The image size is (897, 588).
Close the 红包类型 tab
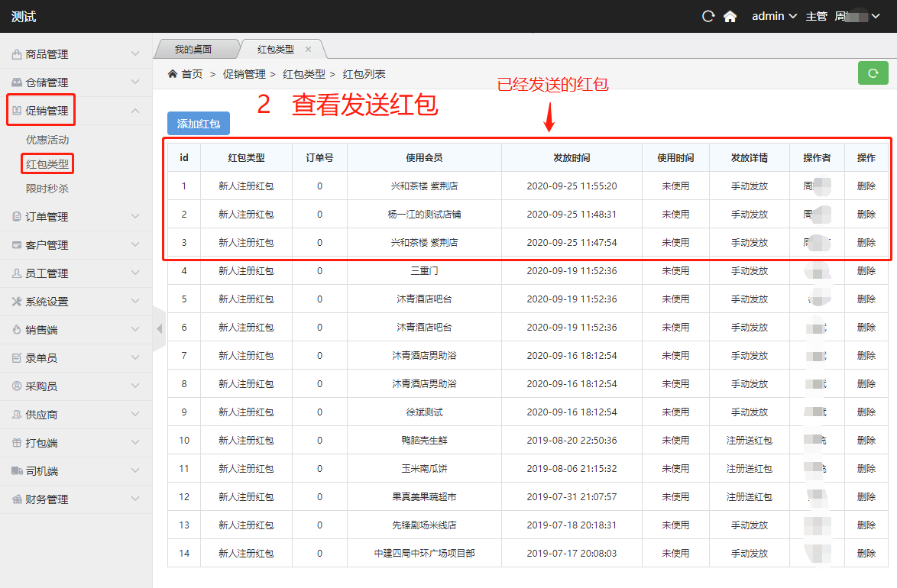309,49
